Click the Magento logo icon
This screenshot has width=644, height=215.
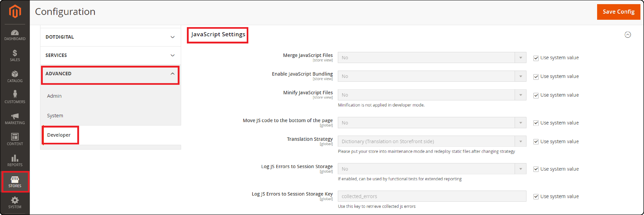15,11
